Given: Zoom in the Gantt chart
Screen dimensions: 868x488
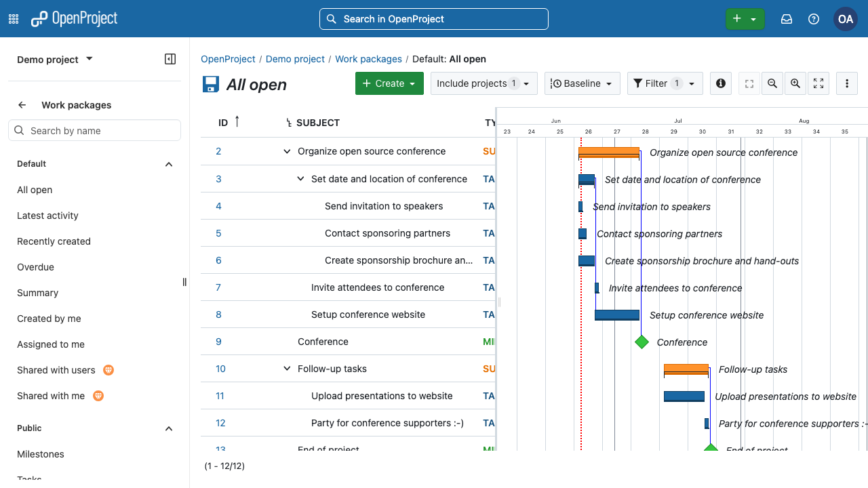Looking at the screenshot, I should click(795, 83).
